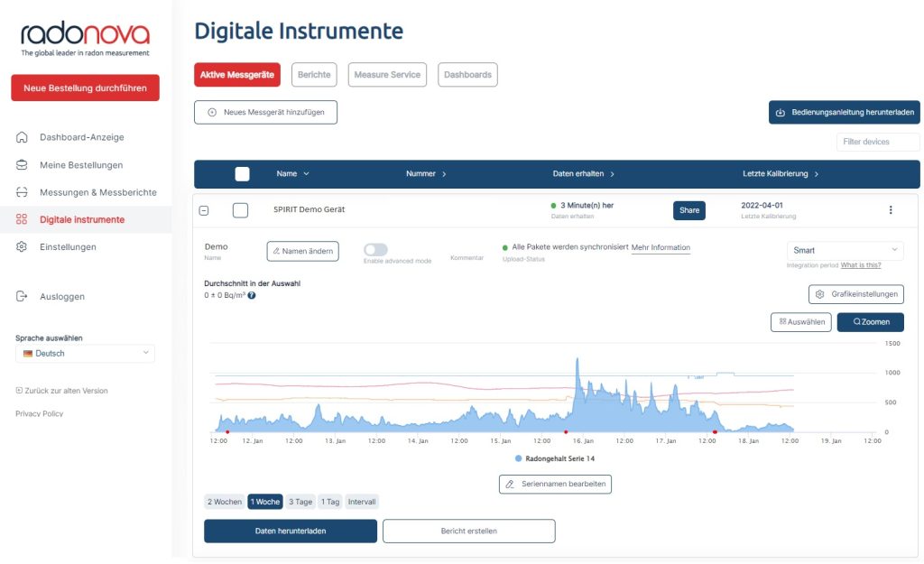924x564 pixels.
Task: Click the Dashboard-Anzeige home icon
Action: coord(22,137)
